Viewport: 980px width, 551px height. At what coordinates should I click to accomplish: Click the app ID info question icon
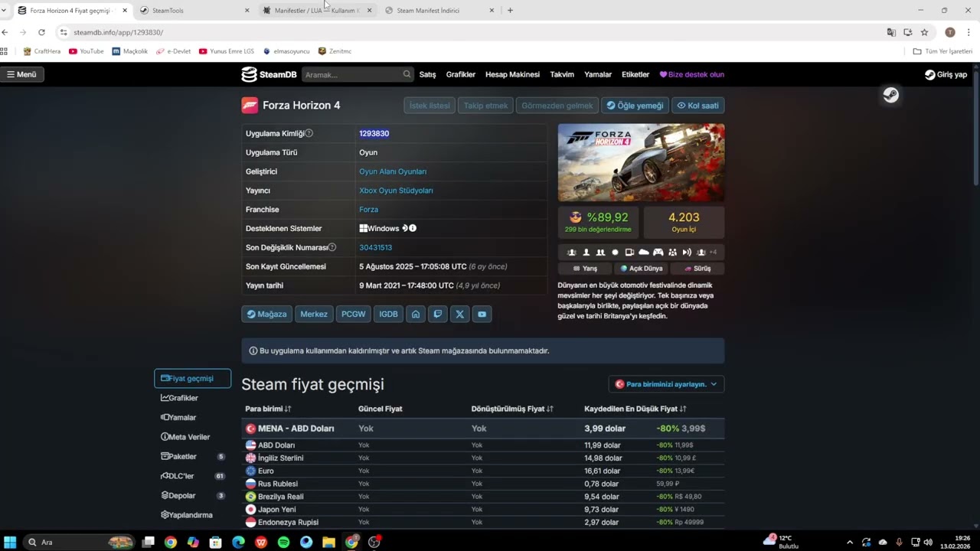pyautogui.click(x=309, y=133)
